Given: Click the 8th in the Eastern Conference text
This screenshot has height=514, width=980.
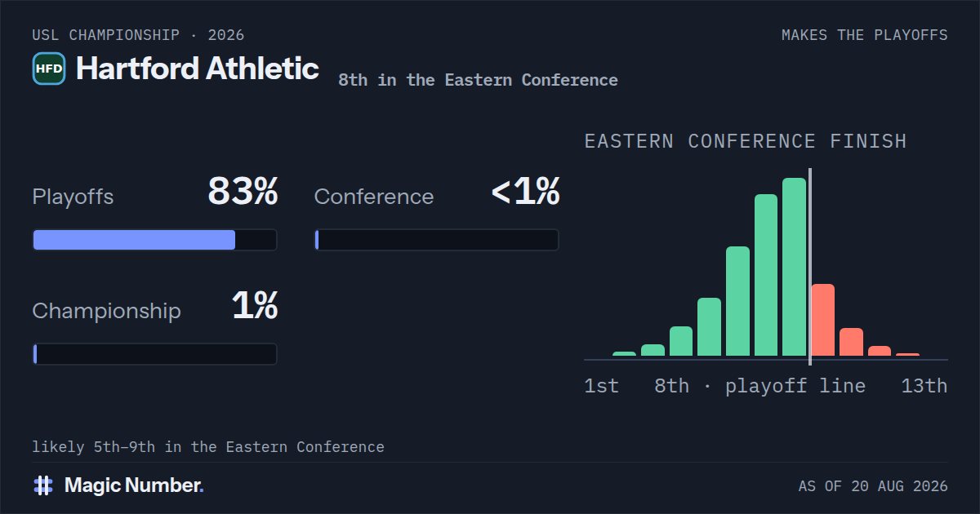Looking at the screenshot, I should click(x=478, y=80).
